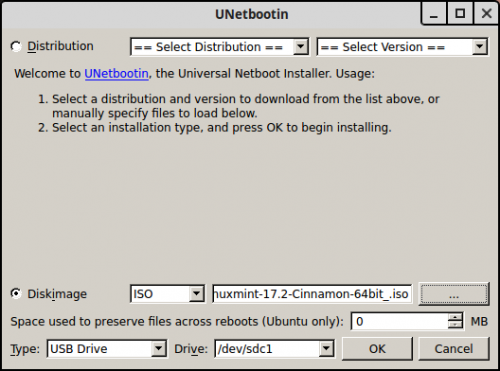Viewport: 500px width, 371px height.
Task: Click OK to begin installing
Action: point(377,349)
